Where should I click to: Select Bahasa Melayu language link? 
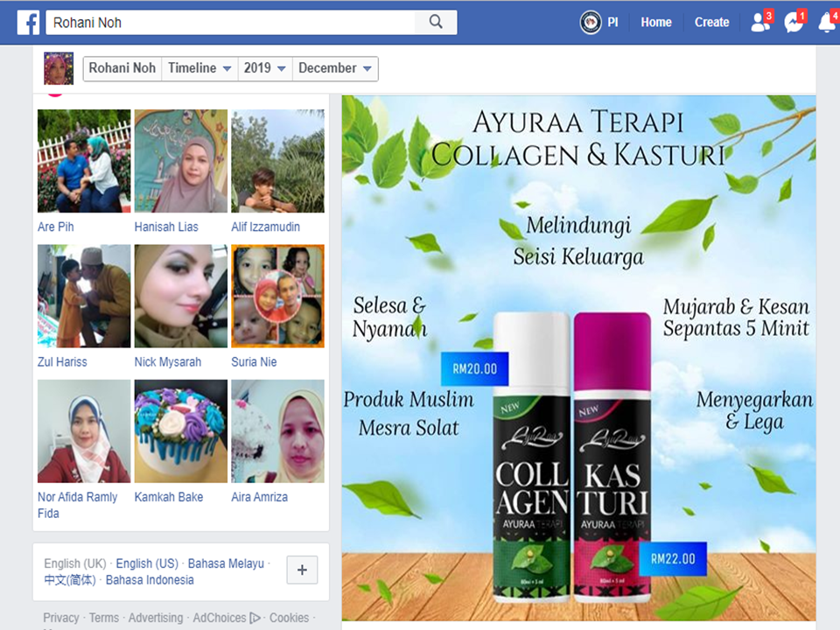226,563
